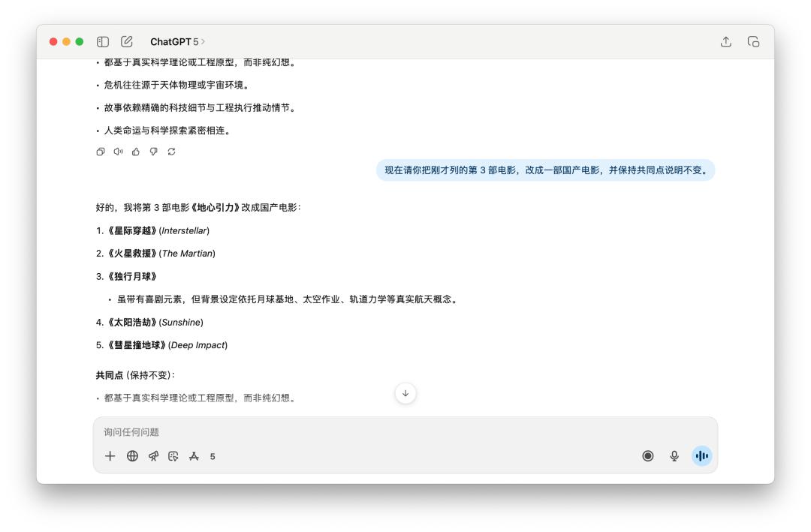The width and height of the screenshot is (811, 532).
Task: Start dictation with the microphone icon
Action: (674, 456)
